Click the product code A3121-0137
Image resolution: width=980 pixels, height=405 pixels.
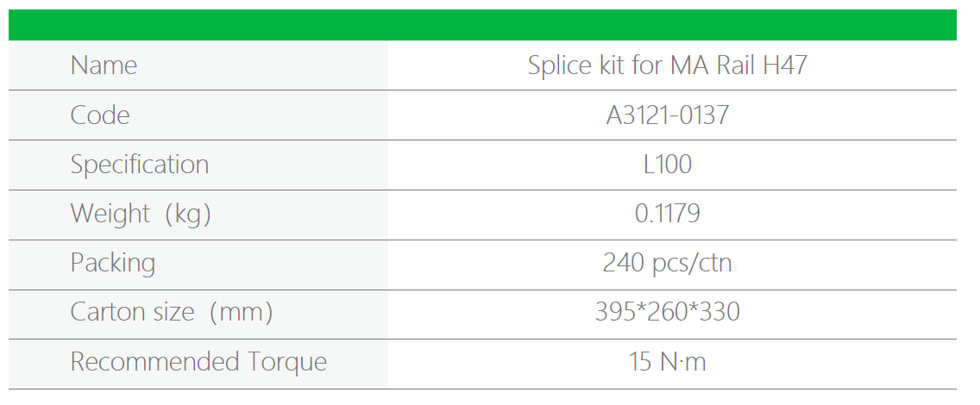coord(667,115)
